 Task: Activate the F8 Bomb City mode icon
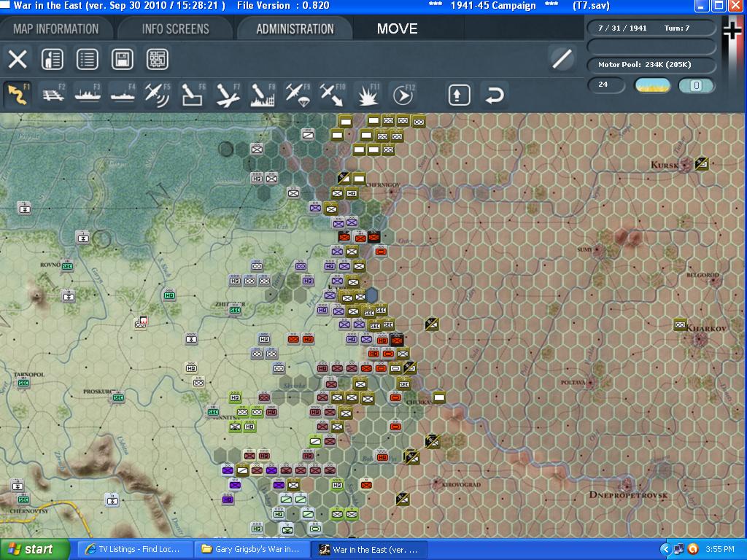(x=263, y=94)
